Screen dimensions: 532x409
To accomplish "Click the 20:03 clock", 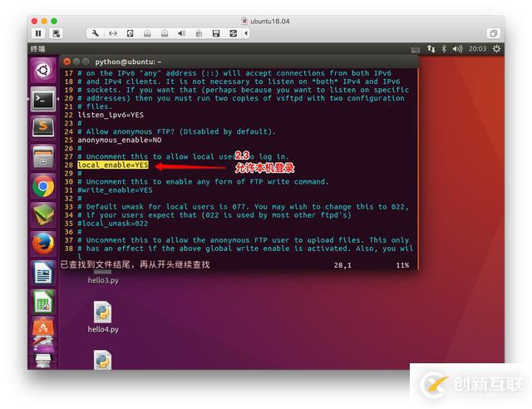I will [x=477, y=49].
